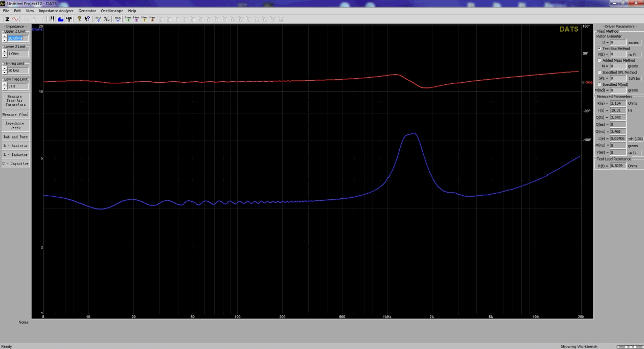
Task: Click the added mass M input field
Action: pyautogui.click(x=618, y=66)
